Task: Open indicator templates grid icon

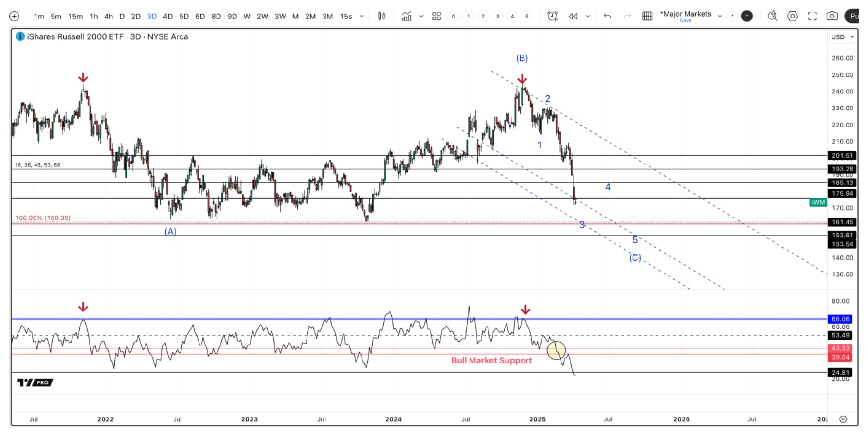Action: 436,16
